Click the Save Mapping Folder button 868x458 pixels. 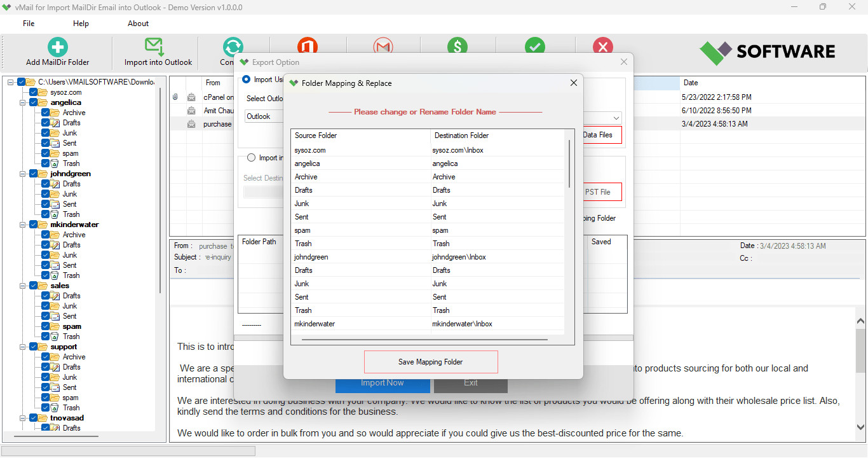point(430,362)
